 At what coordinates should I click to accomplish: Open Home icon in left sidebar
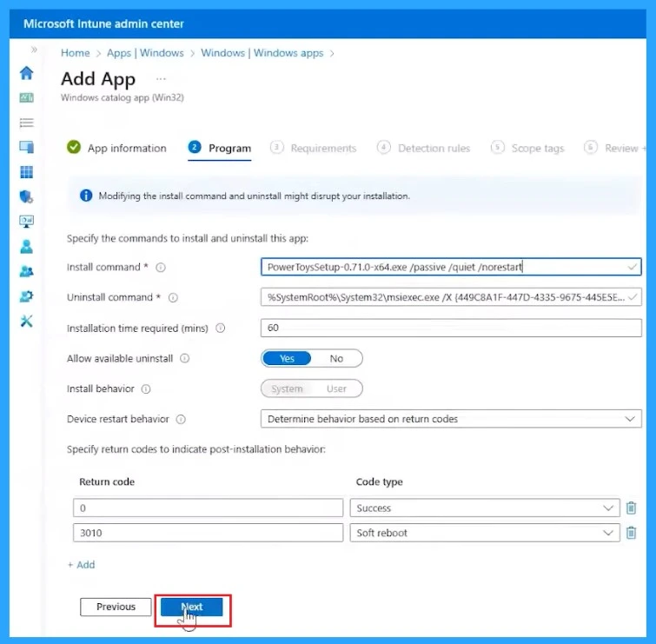click(x=26, y=73)
